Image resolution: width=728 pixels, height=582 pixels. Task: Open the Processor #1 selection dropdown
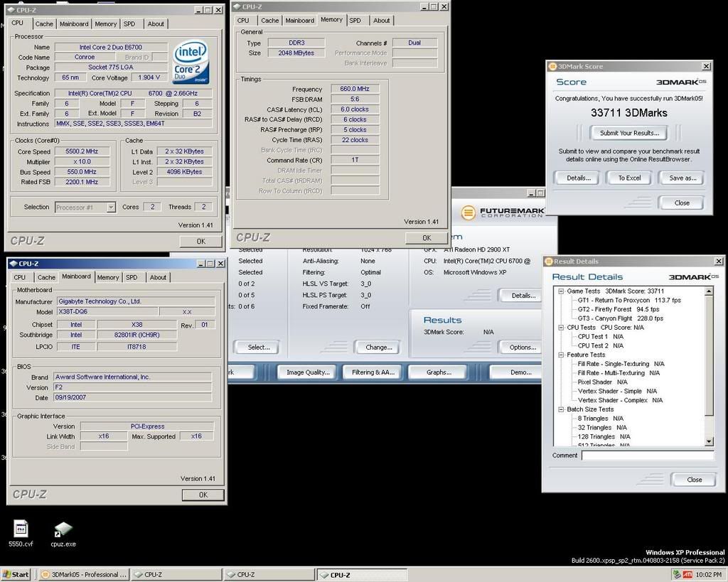click(110, 208)
